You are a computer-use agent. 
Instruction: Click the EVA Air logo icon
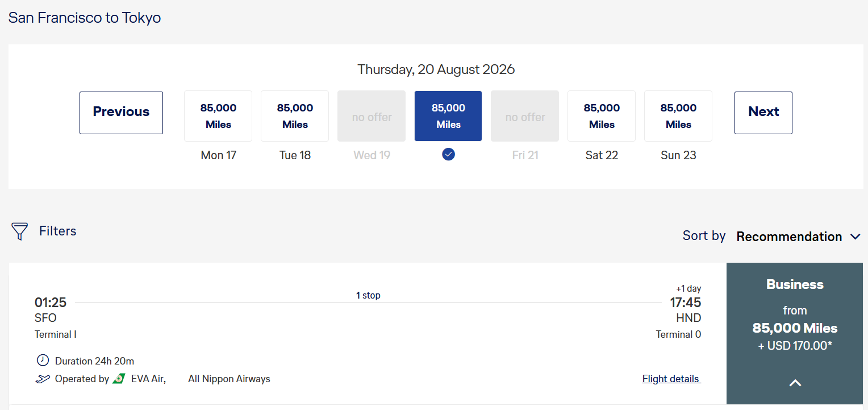point(119,379)
